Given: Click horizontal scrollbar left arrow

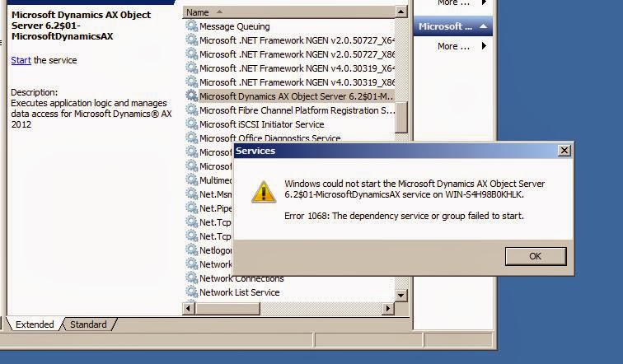Looking at the screenshot, I should coord(189,309).
